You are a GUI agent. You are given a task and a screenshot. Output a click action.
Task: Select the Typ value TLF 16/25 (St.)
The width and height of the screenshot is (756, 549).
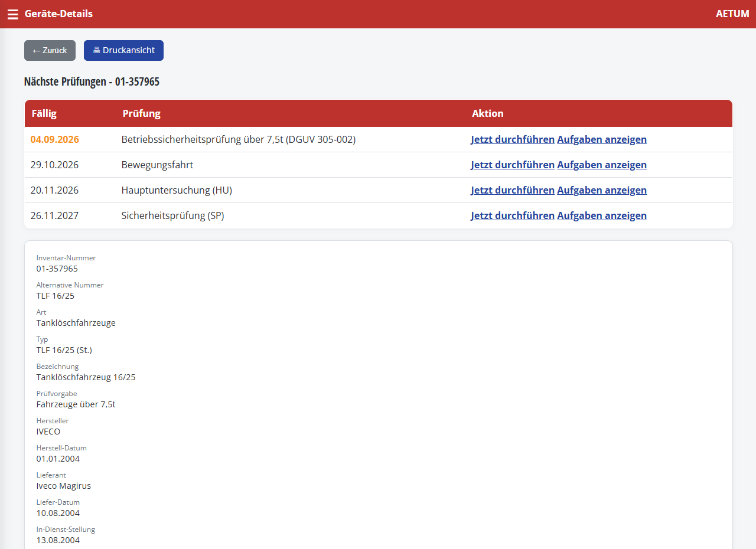coord(64,350)
